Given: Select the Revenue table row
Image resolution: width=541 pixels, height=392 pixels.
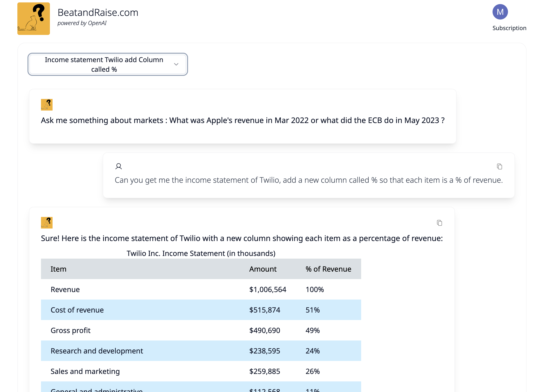Looking at the screenshot, I should 201,289.
